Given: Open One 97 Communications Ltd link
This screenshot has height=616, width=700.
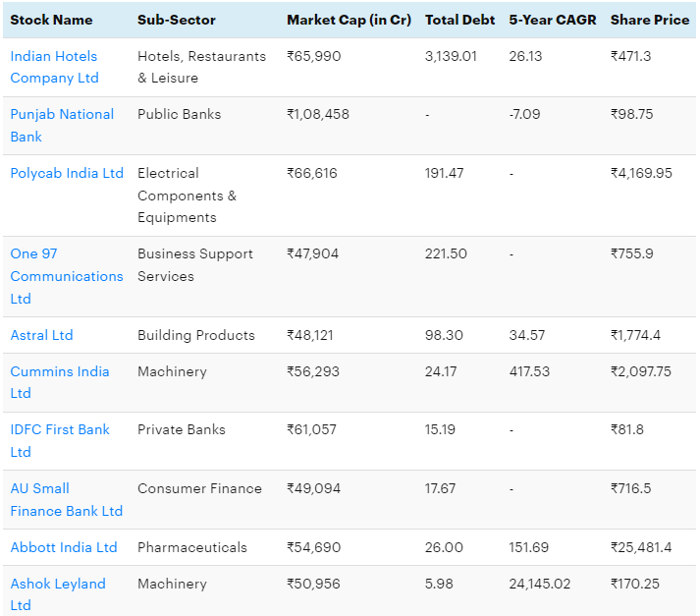Looking at the screenshot, I should pos(67,276).
